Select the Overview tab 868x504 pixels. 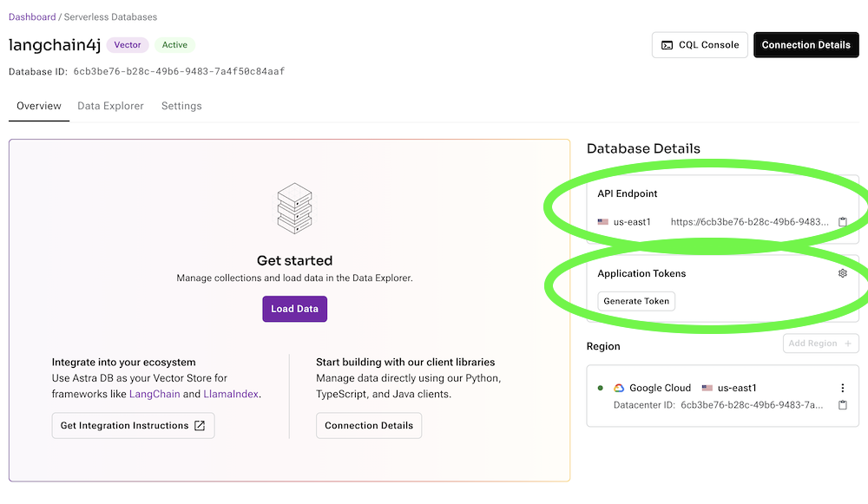point(39,106)
